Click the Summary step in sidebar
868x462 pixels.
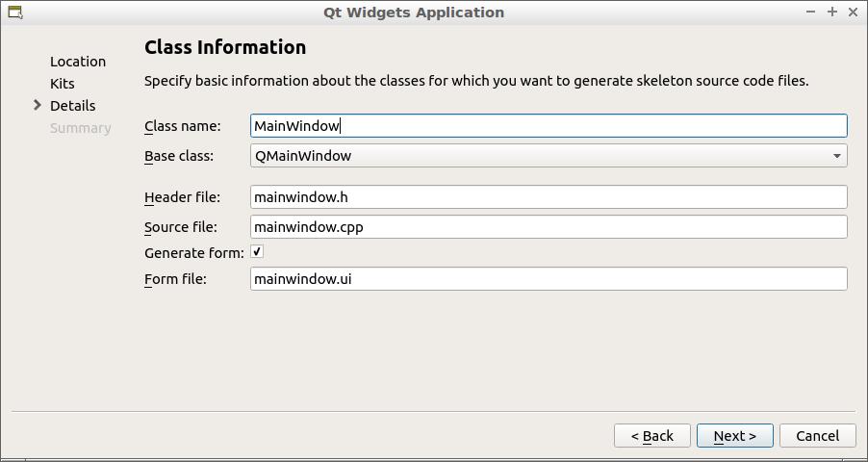pyautogui.click(x=80, y=128)
